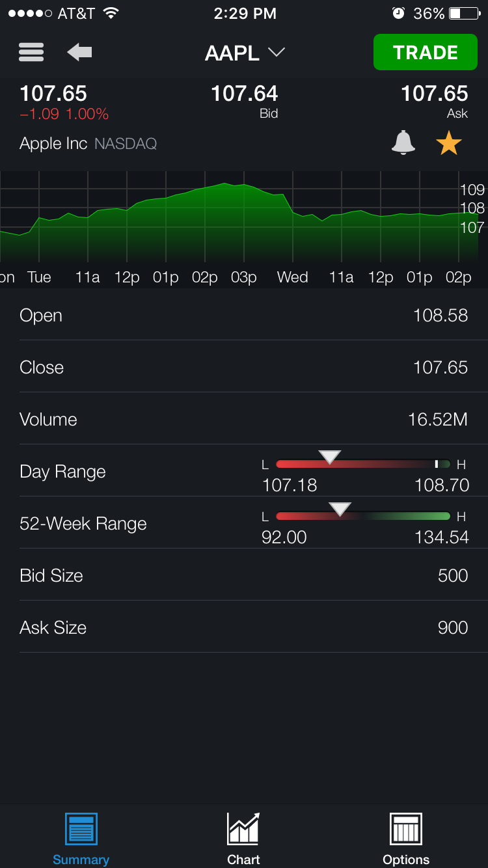Switch to the Summary tab

click(81, 839)
